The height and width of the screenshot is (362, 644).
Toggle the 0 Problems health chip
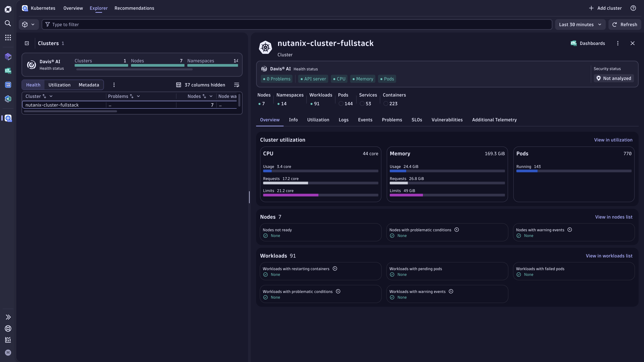277,79
